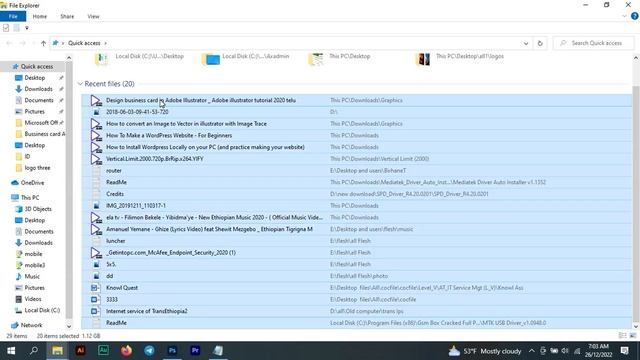Select the router file row
This screenshot has height=360, width=640.
[x=356, y=171]
